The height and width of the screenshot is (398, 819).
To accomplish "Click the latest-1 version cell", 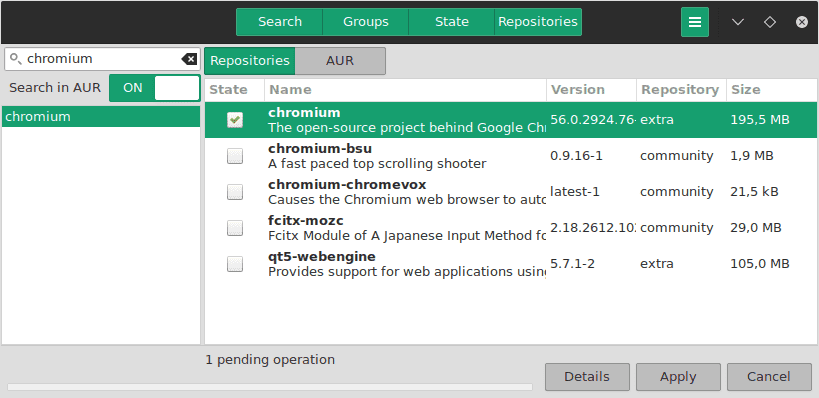I will (575, 192).
